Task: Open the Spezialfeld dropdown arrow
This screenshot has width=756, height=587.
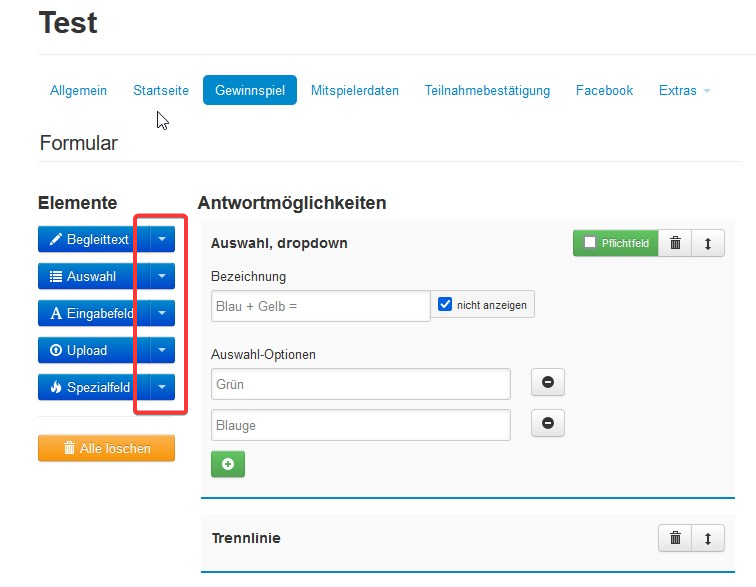Action: (x=162, y=388)
